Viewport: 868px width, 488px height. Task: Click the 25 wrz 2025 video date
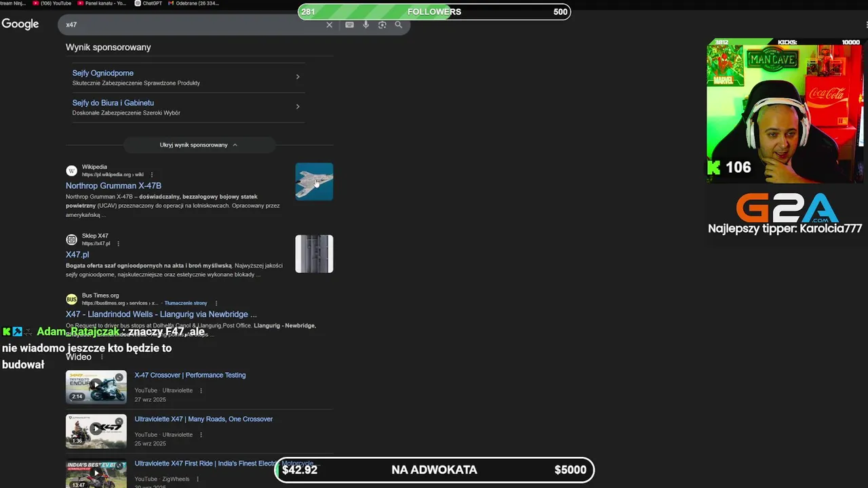[x=150, y=444]
